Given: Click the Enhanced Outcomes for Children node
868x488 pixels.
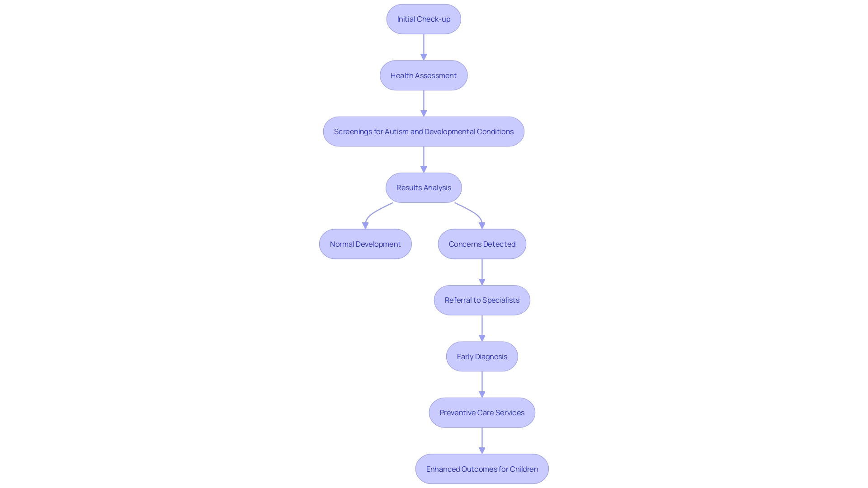Looking at the screenshot, I should pyautogui.click(x=481, y=468).
